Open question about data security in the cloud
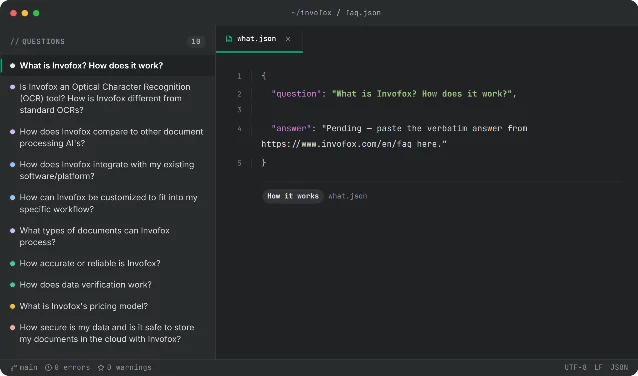 [108, 333]
